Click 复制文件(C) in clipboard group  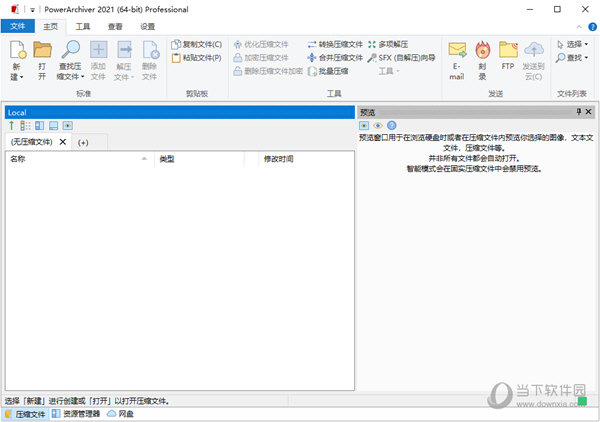point(196,44)
